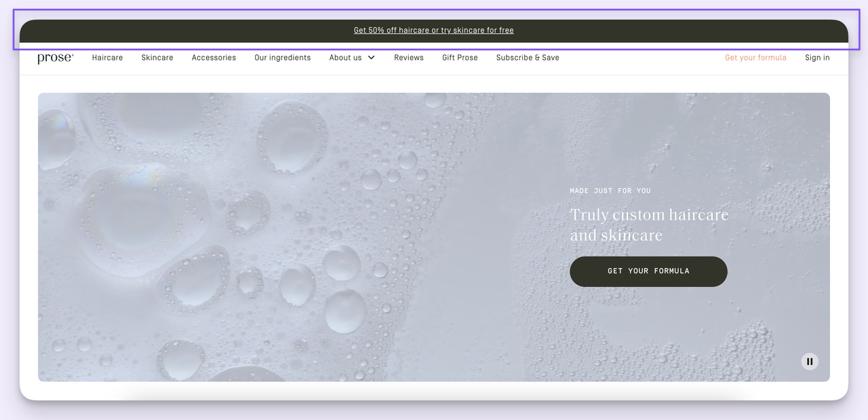Click the Truly custom haircare headline
The height and width of the screenshot is (420, 868).
[649, 225]
